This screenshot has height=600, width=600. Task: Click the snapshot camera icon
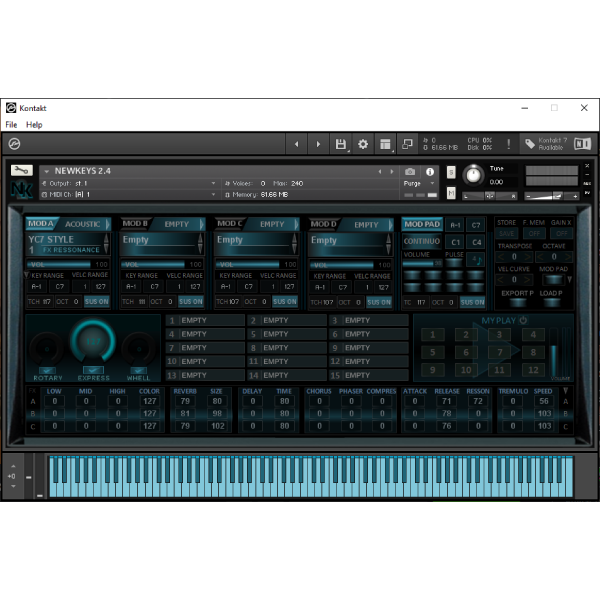click(410, 171)
